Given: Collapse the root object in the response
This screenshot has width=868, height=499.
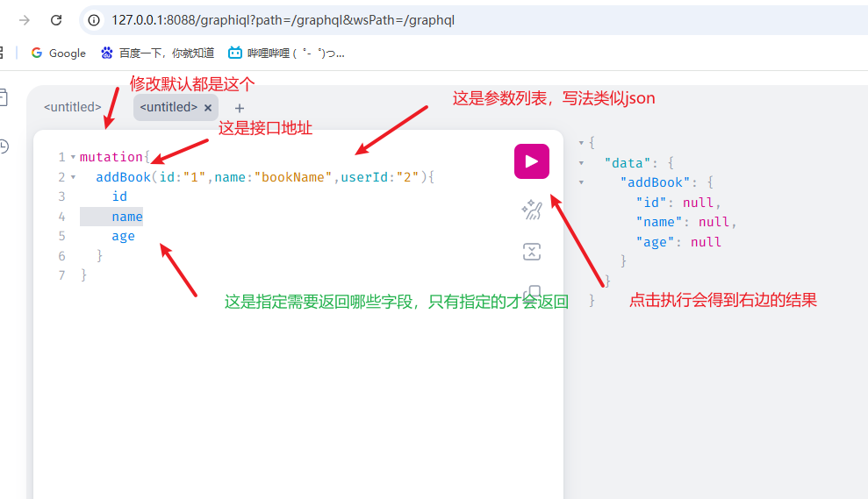Looking at the screenshot, I should pos(581,143).
